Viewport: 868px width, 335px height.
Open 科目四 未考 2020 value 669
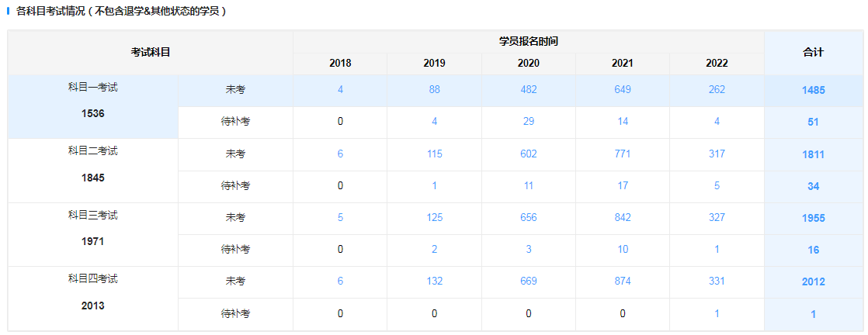click(x=529, y=281)
